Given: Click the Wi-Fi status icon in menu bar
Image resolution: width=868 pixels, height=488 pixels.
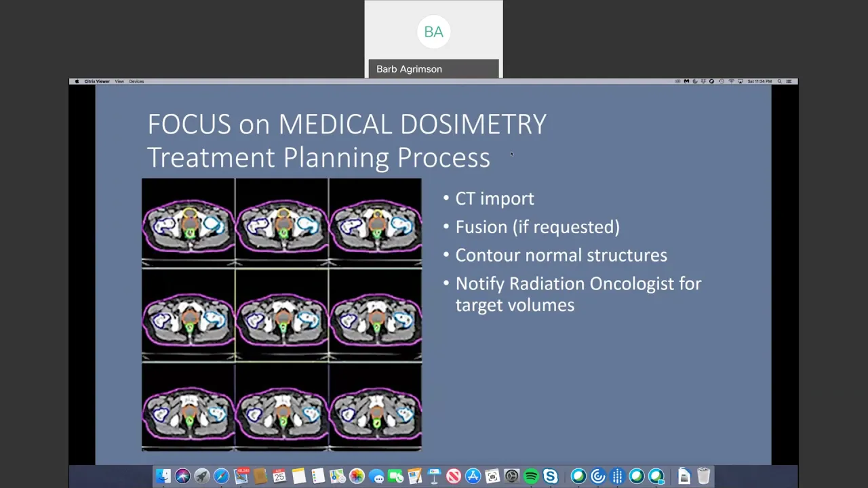Looking at the screenshot, I should [731, 81].
